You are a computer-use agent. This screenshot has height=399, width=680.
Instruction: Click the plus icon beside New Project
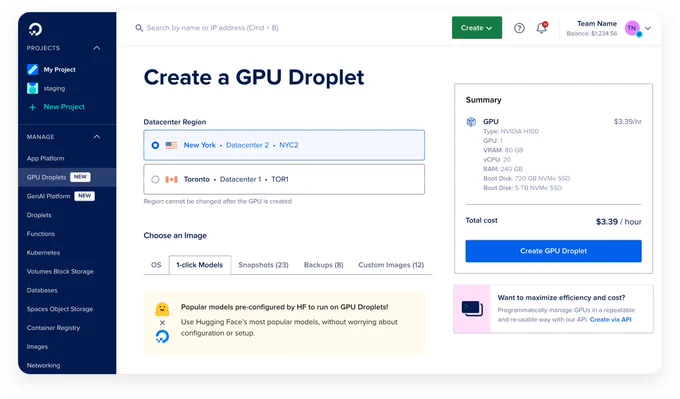click(x=33, y=107)
